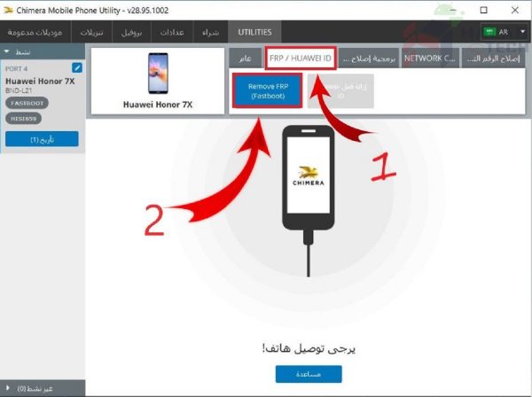
Task: Maximize the Chimera window
Action: point(483,10)
